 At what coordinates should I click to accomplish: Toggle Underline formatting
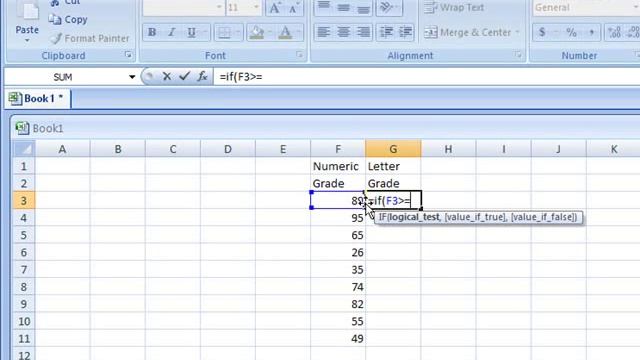(x=191, y=32)
